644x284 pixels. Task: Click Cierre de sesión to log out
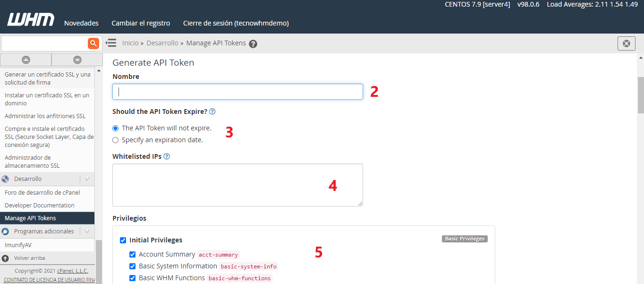(236, 23)
